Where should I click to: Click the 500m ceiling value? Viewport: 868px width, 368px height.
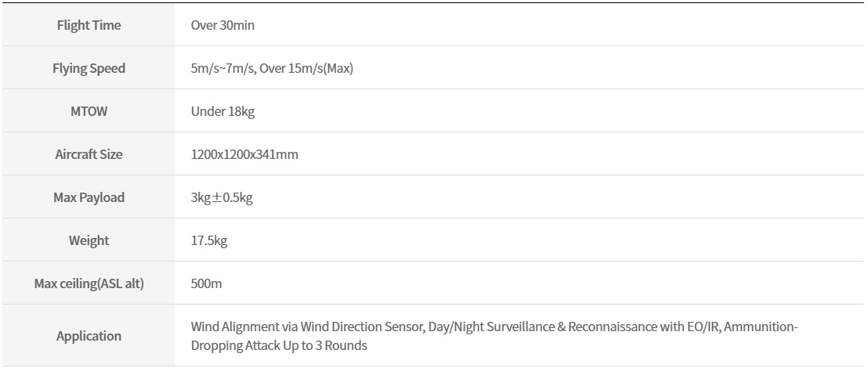(x=206, y=284)
